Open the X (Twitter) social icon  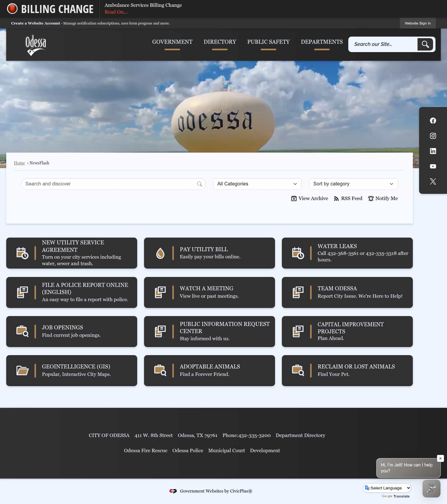pos(433,181)
